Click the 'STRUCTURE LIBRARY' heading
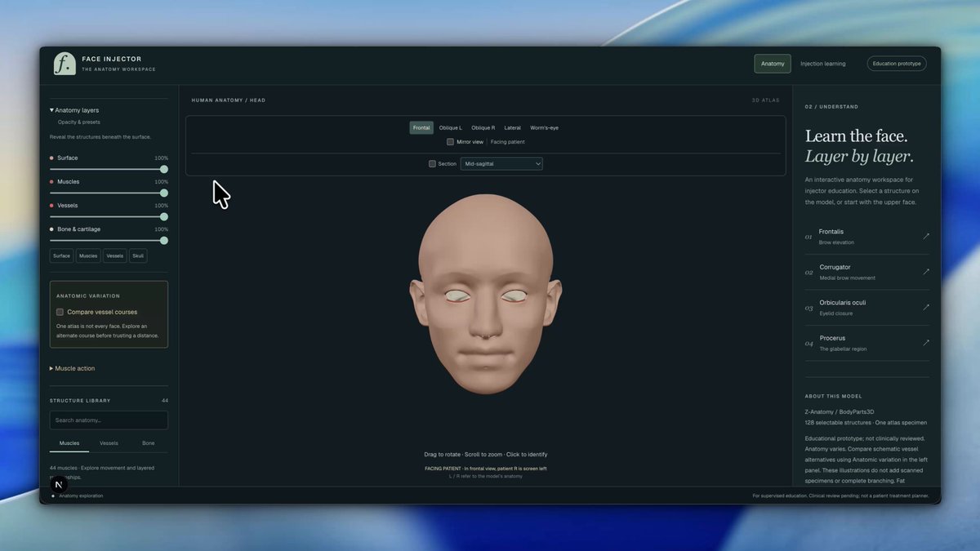This screenshot has height=551, width=980. pos(80,401)
